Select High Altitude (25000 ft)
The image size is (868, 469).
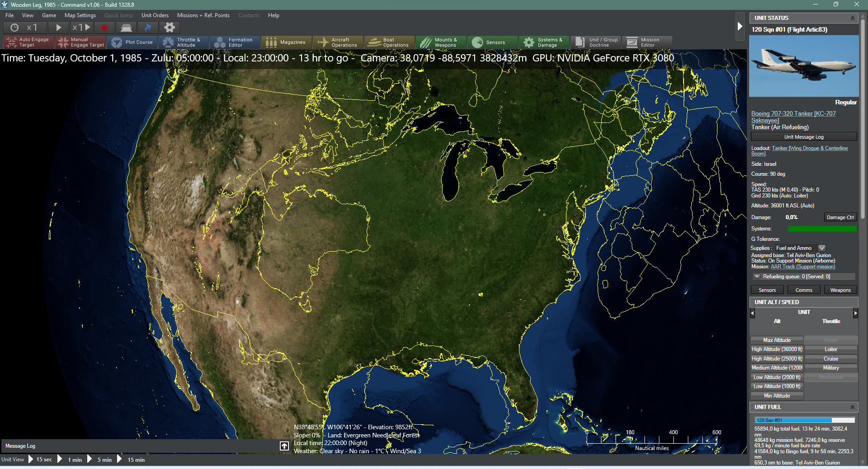pos(777,359)
